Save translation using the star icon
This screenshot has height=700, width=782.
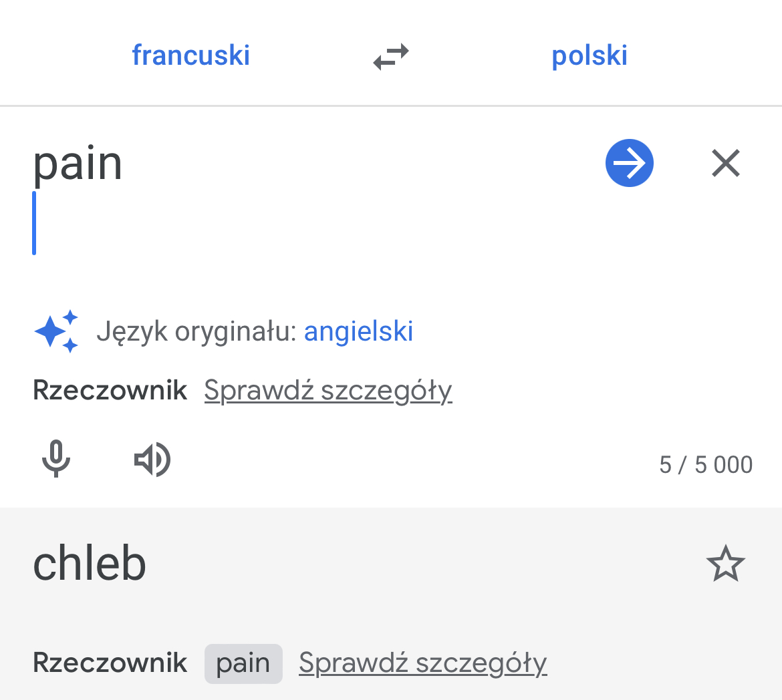tap(726, 563)
